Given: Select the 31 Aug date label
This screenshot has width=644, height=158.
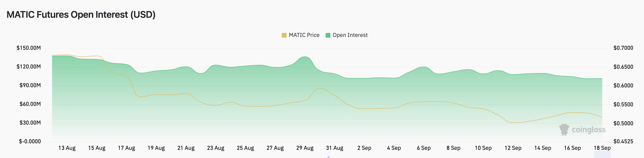Looking at the screenshot, I should coord(334,148).
